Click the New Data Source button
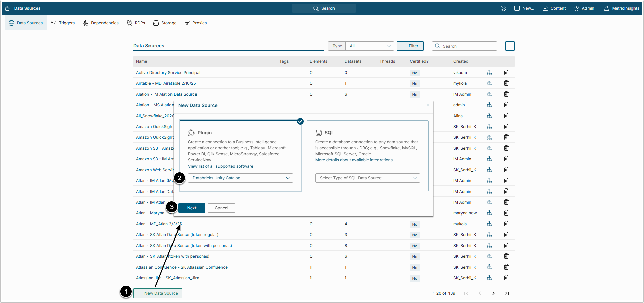 tap(158, 293)
